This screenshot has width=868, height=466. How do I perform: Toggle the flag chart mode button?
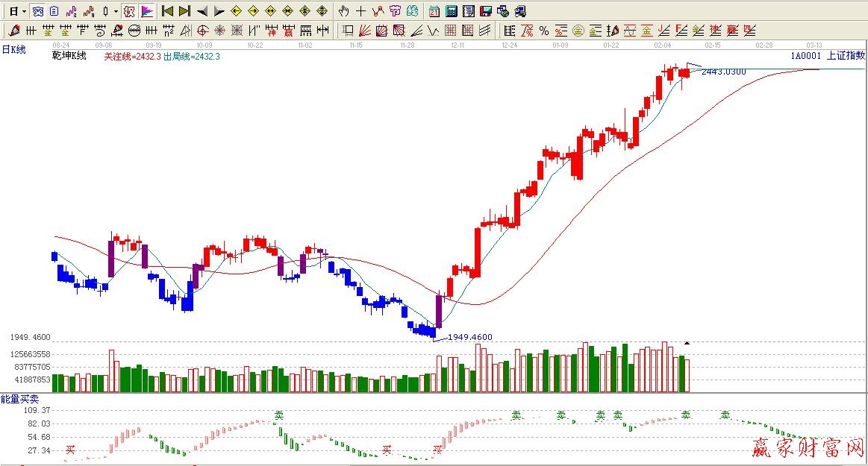[x=147, y=11]
